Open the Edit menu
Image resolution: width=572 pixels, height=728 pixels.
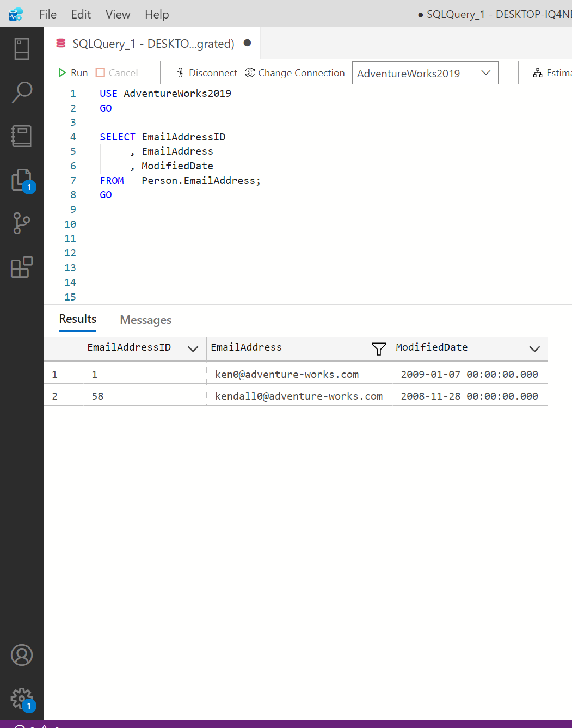81,14
